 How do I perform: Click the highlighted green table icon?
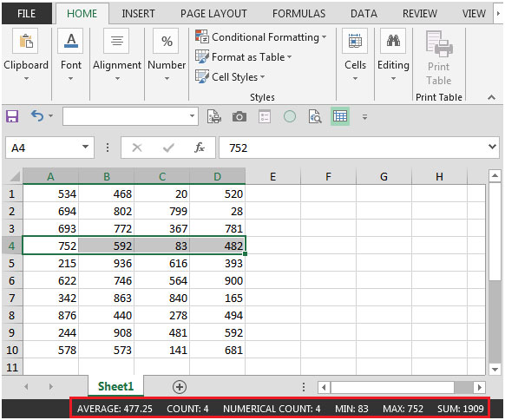[x=340, y=116]
